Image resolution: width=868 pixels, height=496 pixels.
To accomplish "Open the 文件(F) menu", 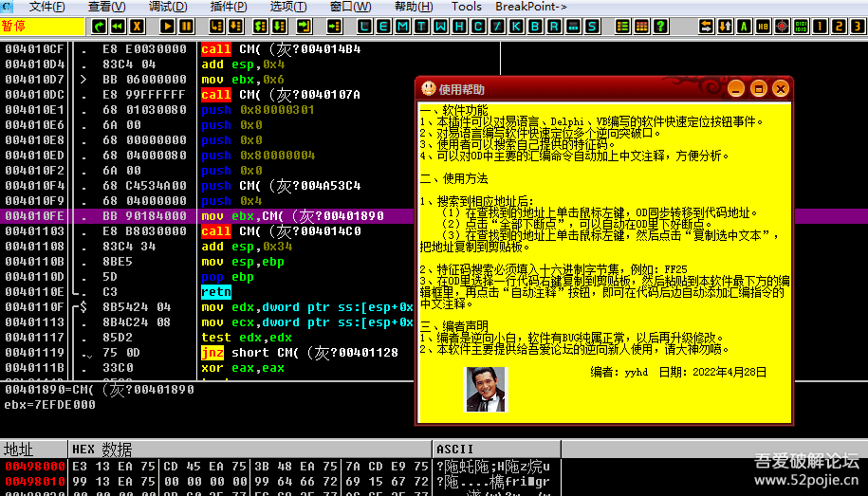I will (x=47, y=7).
